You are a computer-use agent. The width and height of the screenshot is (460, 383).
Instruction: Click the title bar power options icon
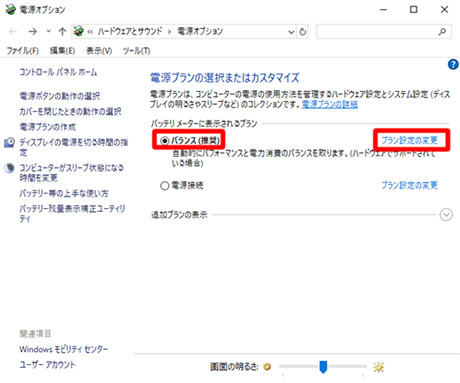click(10, 10)
